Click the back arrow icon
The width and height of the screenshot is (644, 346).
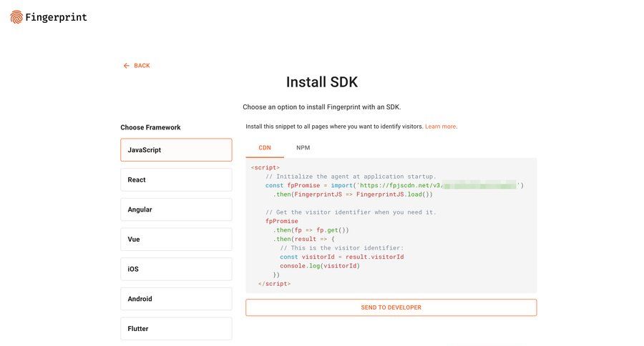point(127,66)
